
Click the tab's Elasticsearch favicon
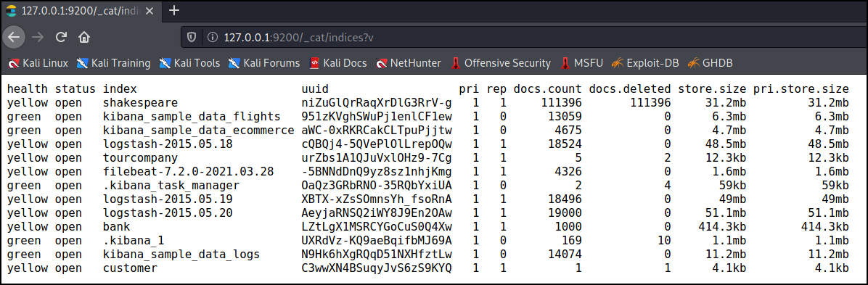(12, 10)
